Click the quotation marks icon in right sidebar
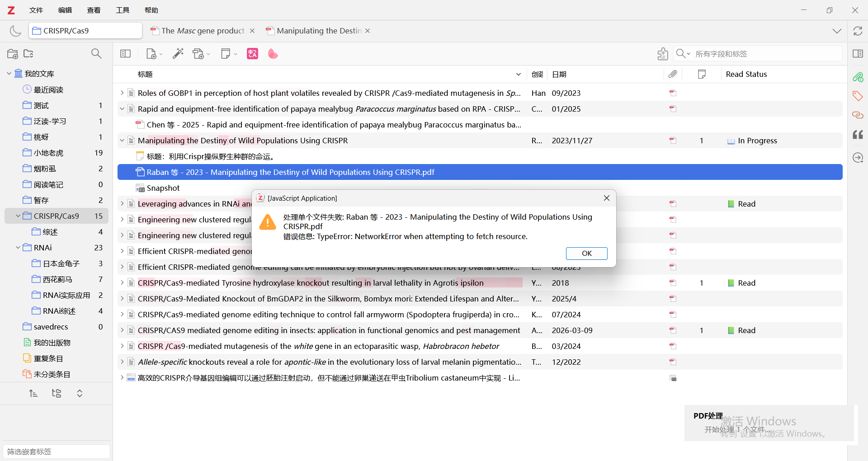 pos(858,135)
